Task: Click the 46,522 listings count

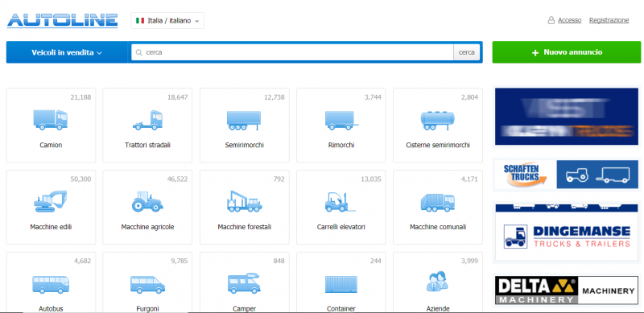Action: pos(177,179)
